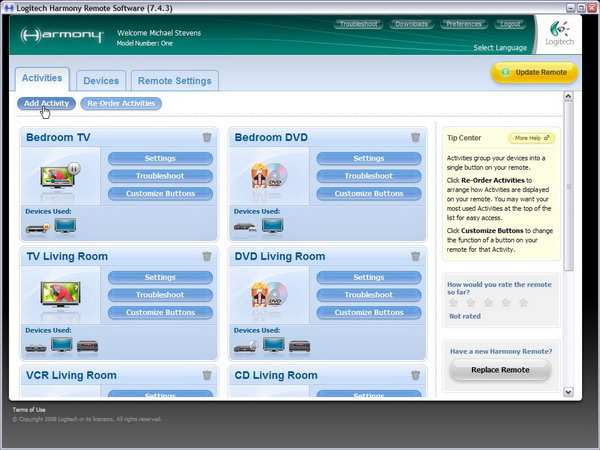Image resolution: width=600 pixels, height=450 pixels.
Task: Click the 'Not rated' text
Action: [x=465, y=316]
